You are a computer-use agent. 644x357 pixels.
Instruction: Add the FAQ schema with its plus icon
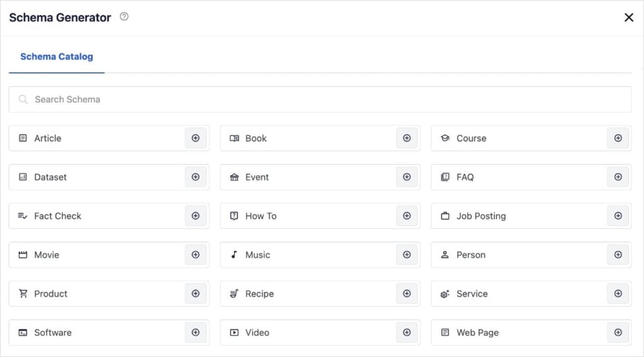[x=618, y=177]
